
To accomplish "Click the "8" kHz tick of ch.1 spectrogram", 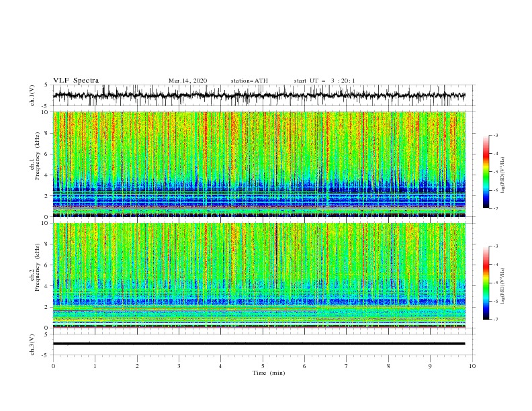I will (48, 133).
